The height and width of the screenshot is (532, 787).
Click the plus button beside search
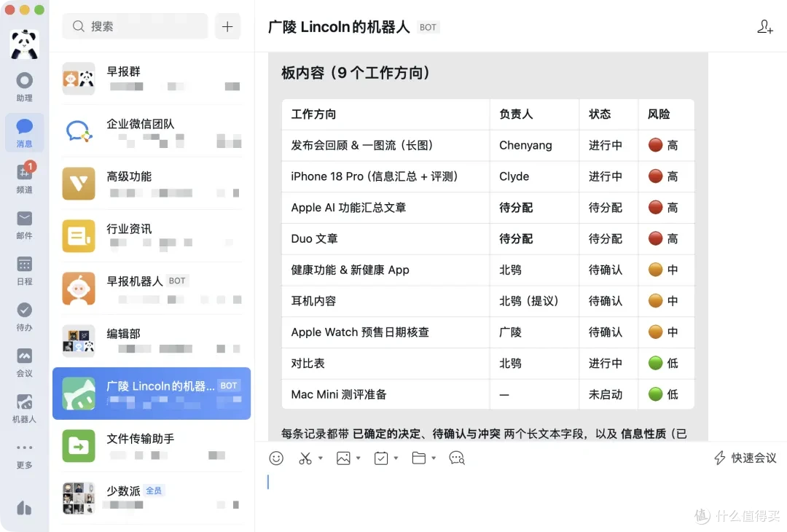[227, 26]
